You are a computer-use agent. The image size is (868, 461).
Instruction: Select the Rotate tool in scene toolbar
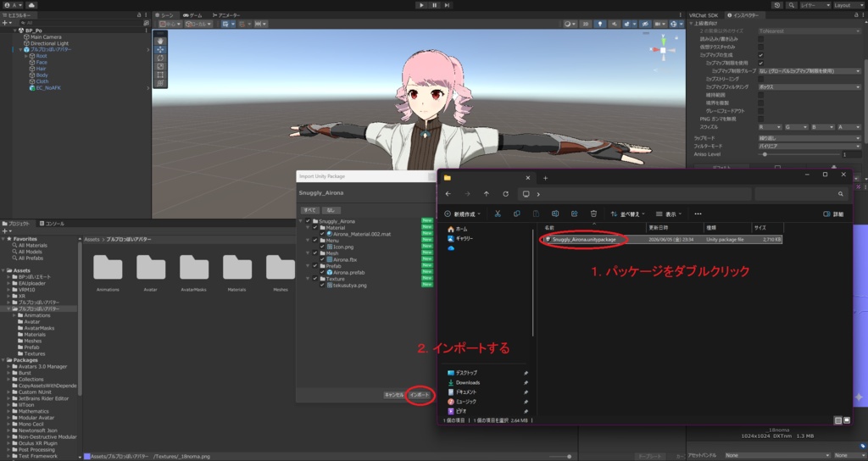[160, 58]
